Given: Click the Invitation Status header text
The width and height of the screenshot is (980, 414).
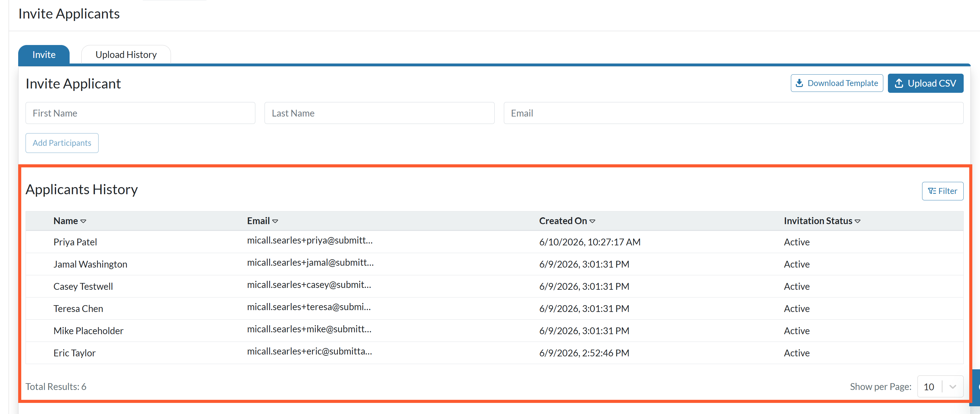Looking at the screenshot, I should coord(818,221).
